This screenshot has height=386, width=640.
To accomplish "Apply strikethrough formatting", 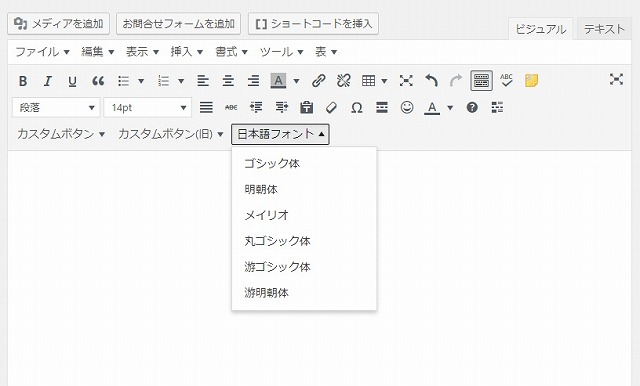I will pos(231,108).
